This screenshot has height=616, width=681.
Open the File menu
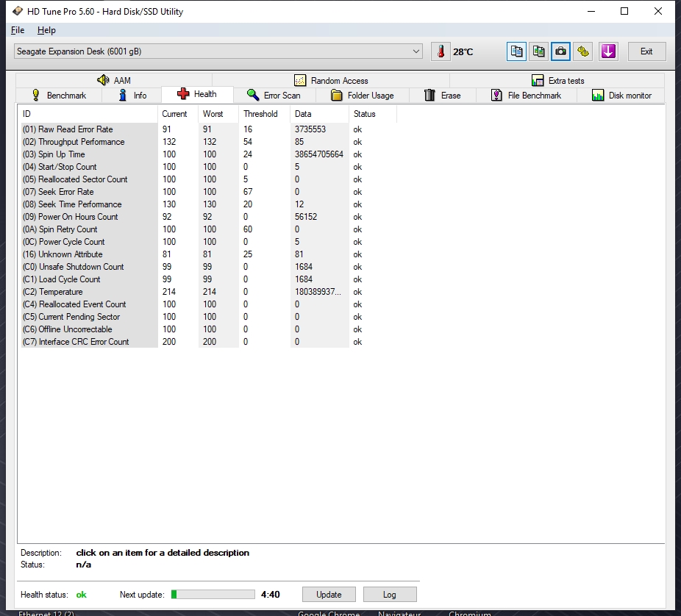click(18, 30)
